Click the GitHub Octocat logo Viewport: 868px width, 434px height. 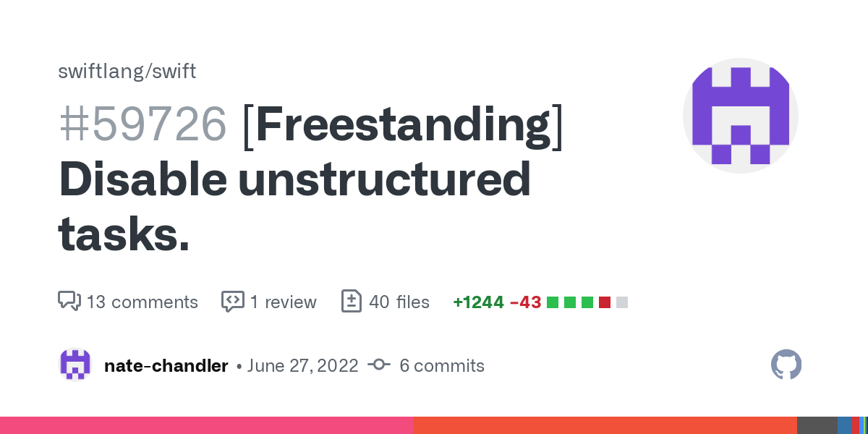click(x=786, y=365)
